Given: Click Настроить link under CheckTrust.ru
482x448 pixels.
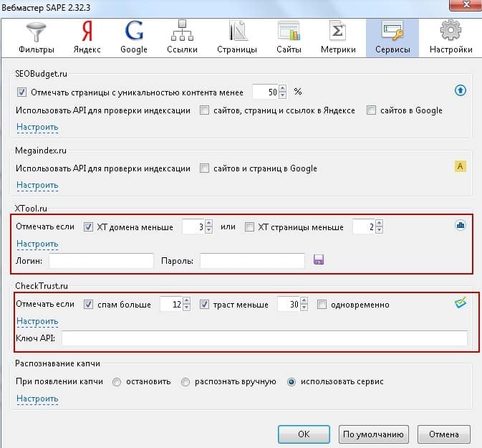Looking at the screenshot, I should coord(37,321).
